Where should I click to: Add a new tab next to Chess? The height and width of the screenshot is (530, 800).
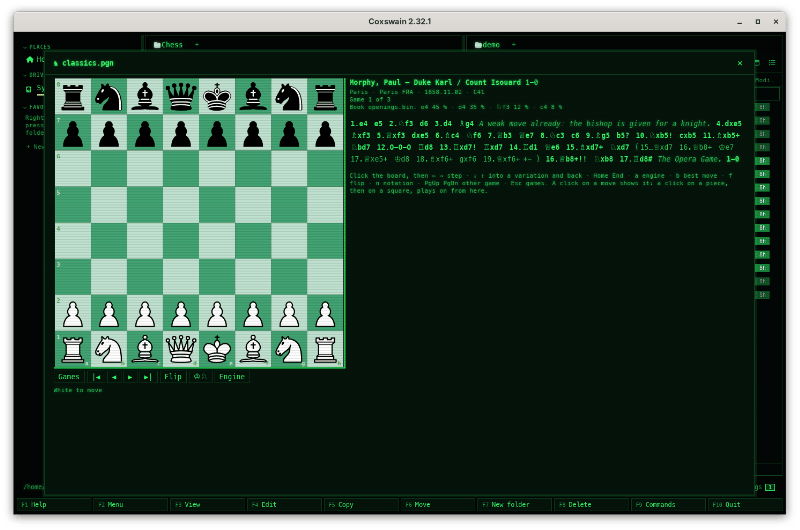pyautogui.click(x=197, y=45)
